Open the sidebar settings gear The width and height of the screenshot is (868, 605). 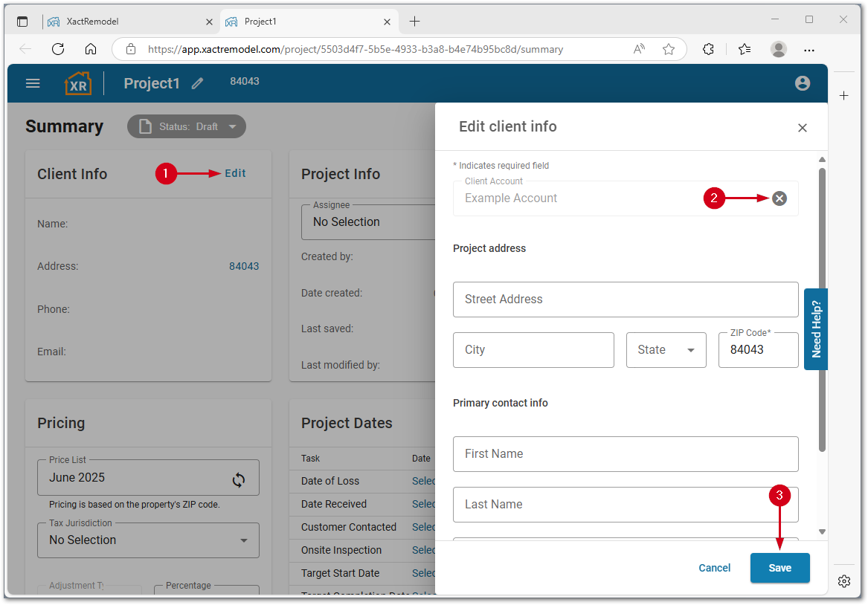(843, 581)
